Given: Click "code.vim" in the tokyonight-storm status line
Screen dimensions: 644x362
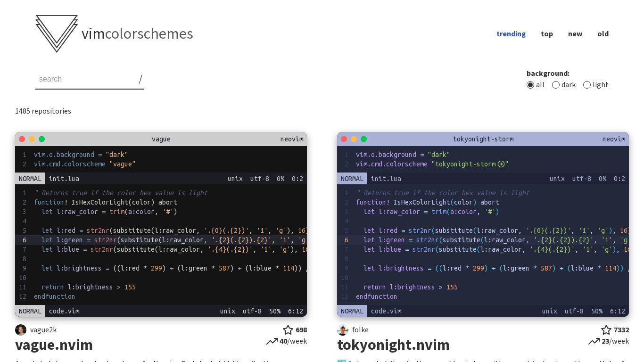Looking at the screenshot, I should coord(386,311).
